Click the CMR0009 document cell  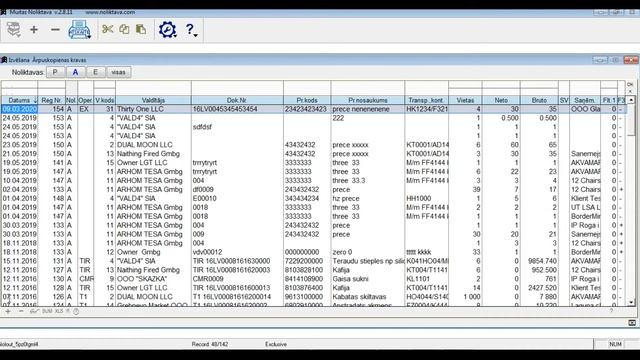coord(237,279)
